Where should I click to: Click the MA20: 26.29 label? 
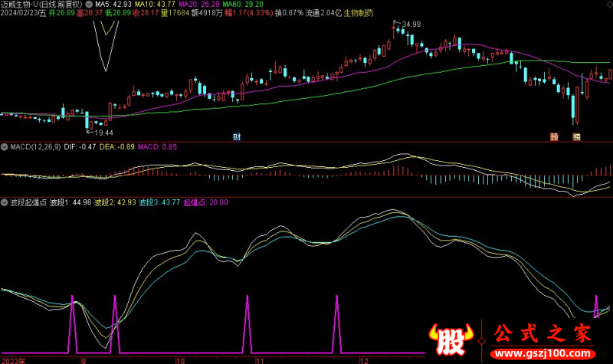coord(199,5)
